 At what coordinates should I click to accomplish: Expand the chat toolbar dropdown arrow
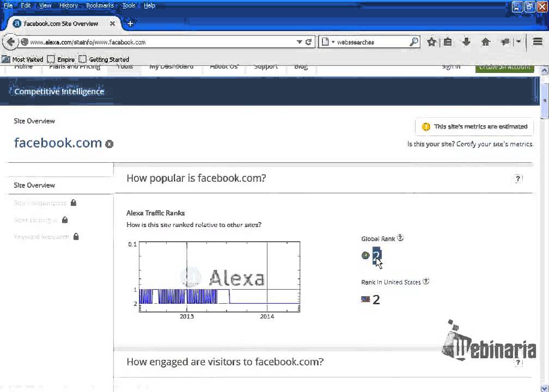click(x=518, y=41)
